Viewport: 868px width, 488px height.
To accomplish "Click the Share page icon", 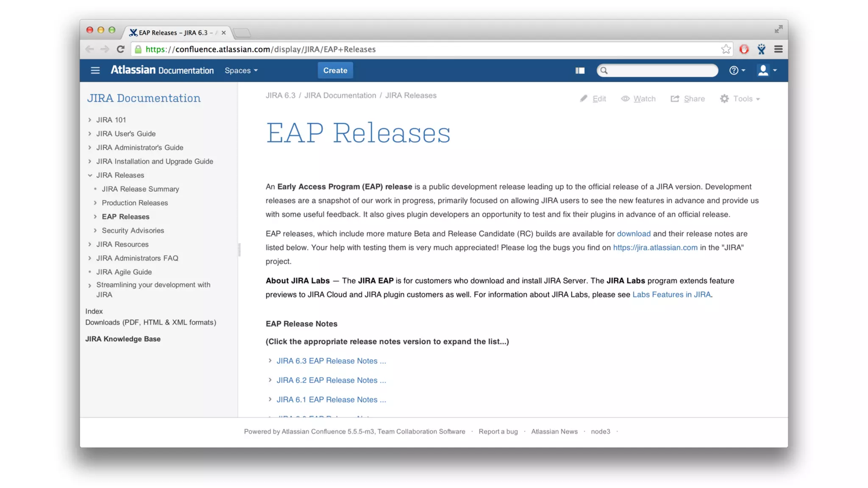I will click(x=675, y=99).
